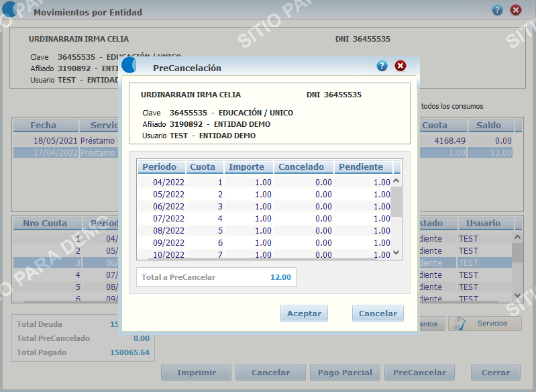This screenshot has width=536, height=392.
Task: Sort by Importe column header
Action: click(248, 167)
